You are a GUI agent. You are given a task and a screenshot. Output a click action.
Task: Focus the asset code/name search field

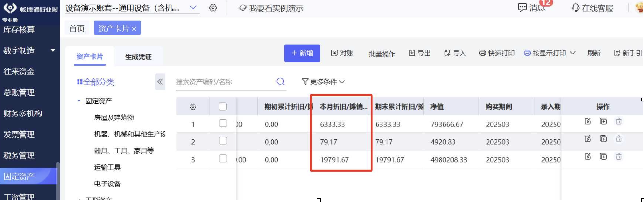click(224, 82)
